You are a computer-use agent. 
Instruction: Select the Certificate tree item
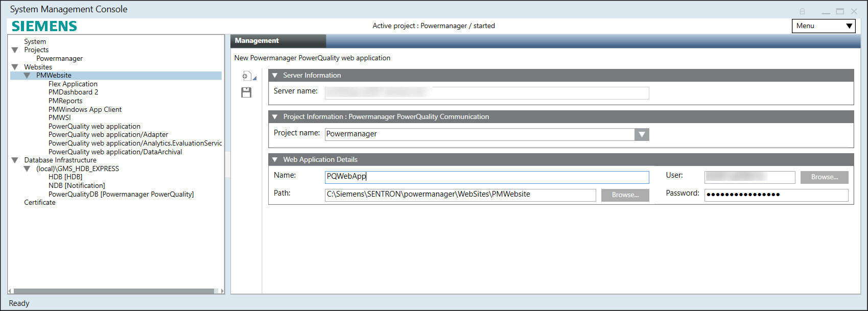(40, 203)
